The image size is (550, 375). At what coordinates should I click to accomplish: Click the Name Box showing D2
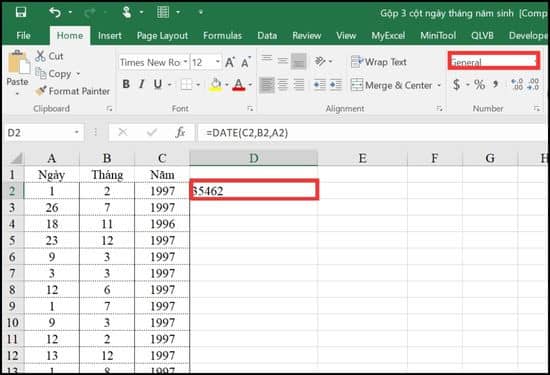click(x=45, y=133)
